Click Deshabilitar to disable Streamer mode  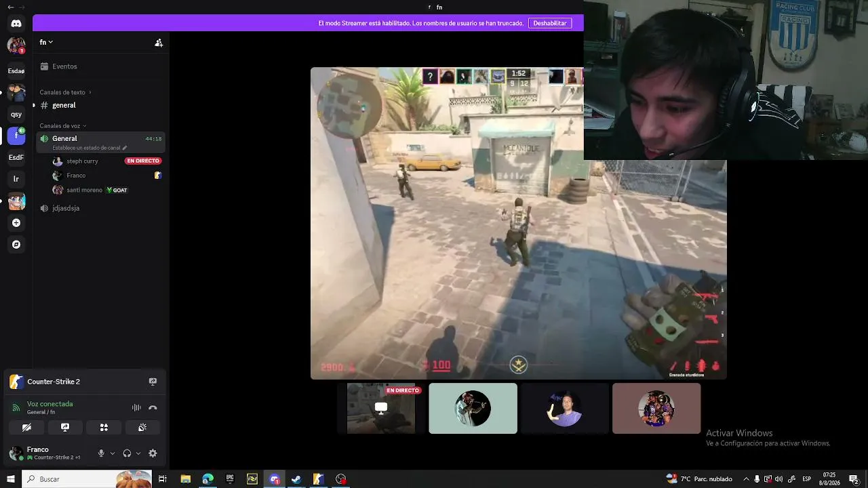[550, 23]
